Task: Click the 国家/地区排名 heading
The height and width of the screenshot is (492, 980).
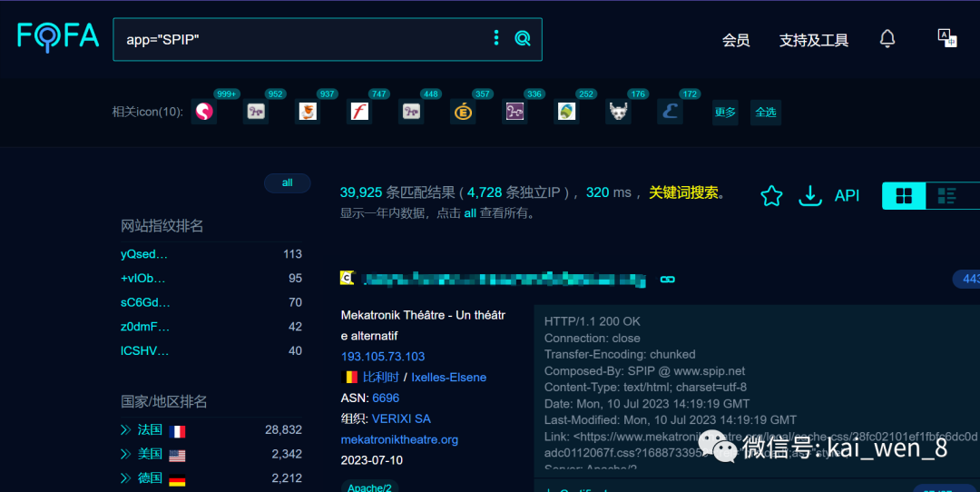Action: tap(163, 401)
